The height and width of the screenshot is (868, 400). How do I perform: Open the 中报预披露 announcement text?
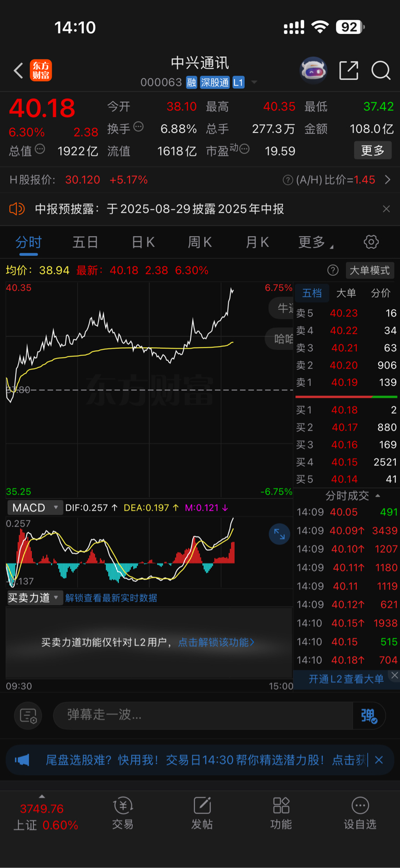pos(159,209)
